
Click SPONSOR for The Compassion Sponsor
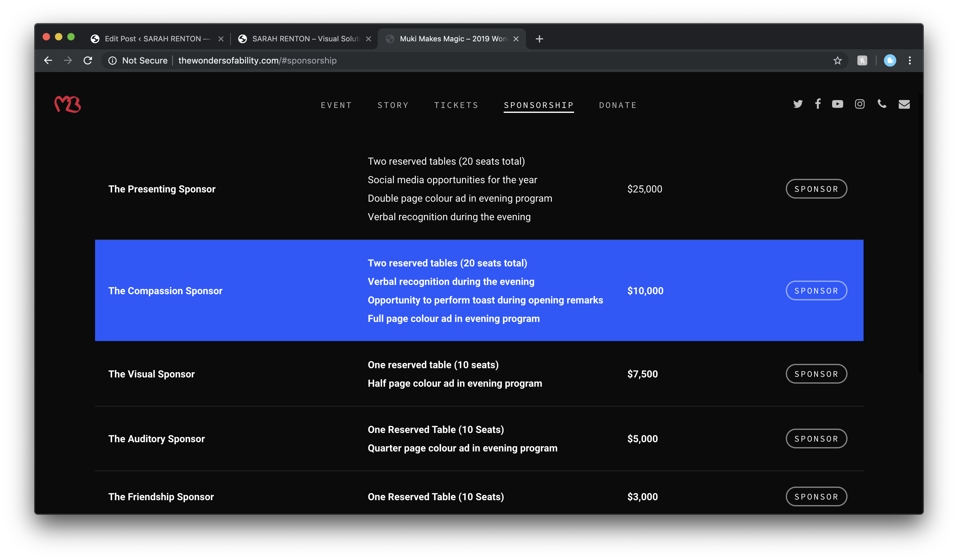coord(816,290)
